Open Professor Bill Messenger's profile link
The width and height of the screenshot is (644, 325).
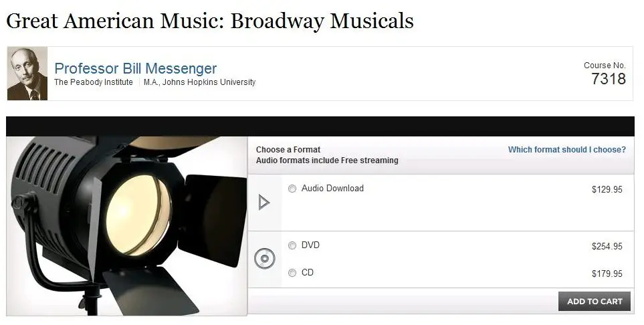(x=136, y=68)
